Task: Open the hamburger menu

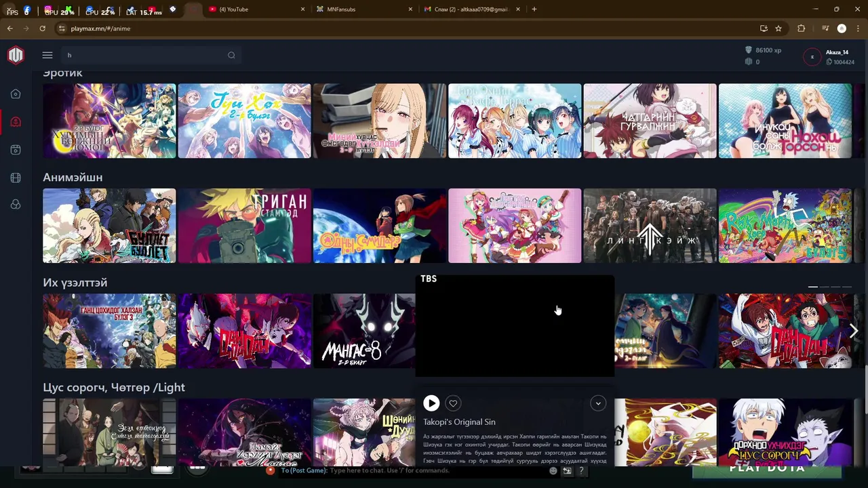Action: pyautogui.click(x=47, y=55)
